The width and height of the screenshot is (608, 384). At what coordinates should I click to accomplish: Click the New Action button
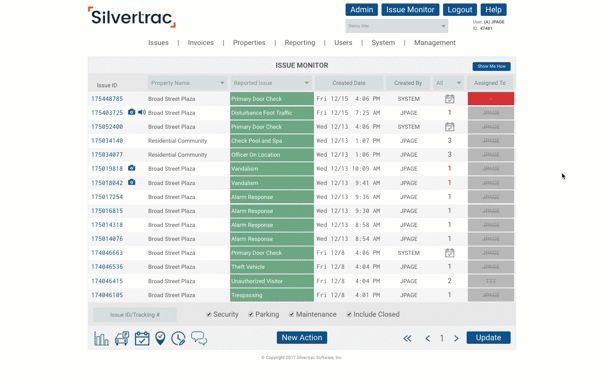click(x=302, y=337)
